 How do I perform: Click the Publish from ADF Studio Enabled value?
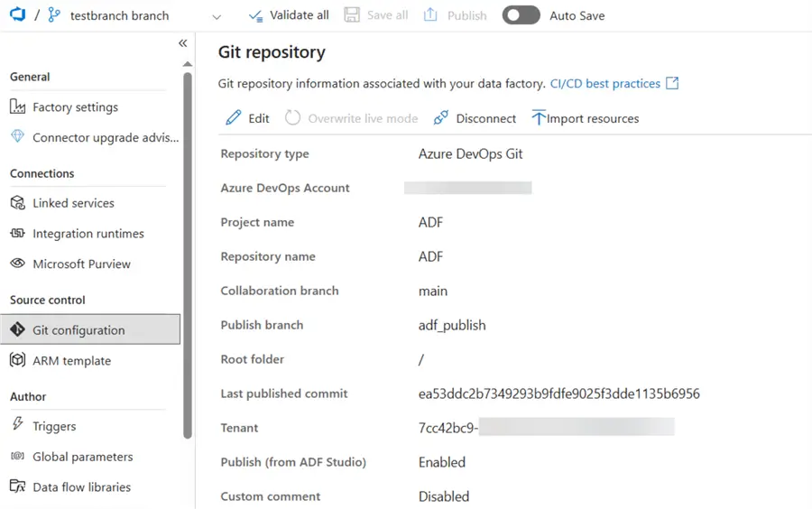coord(442,462)
